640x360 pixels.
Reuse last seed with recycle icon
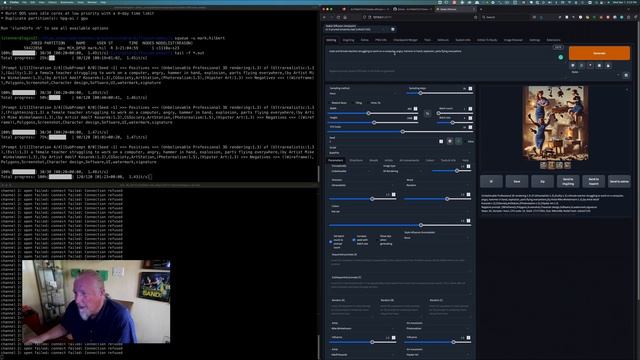coord(458,141)
